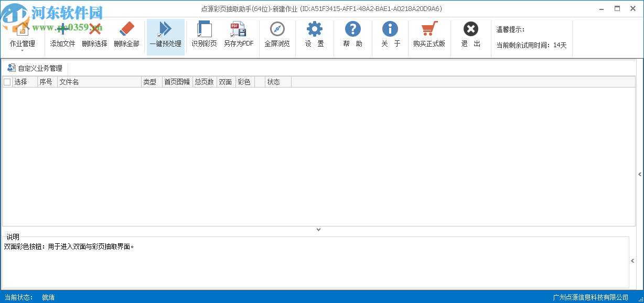Expand the side arrow beside 说明 box
Image resolution: width=644 pixels, height=303 pixels.
(x=632, y=261)
